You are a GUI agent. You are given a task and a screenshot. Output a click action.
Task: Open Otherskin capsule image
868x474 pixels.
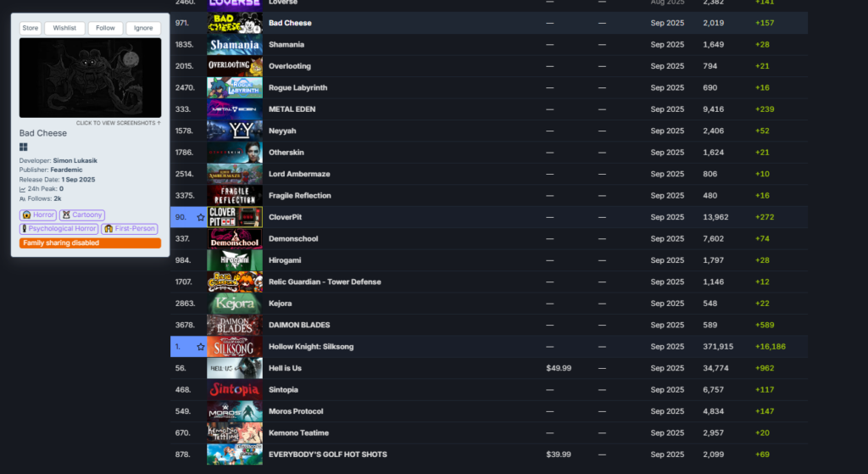235,153
